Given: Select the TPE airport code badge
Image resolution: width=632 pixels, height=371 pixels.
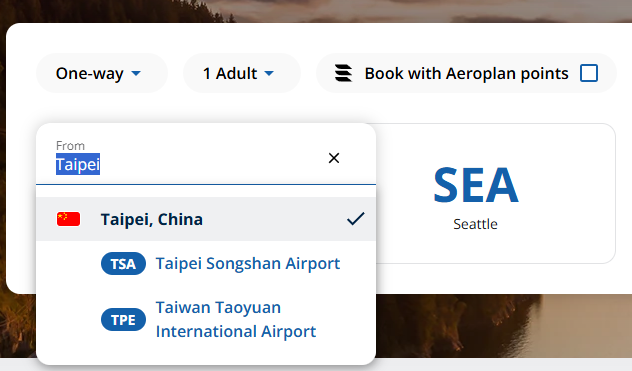Looking at the screenshot, I should pyautogui.click(x=123, y=320).
